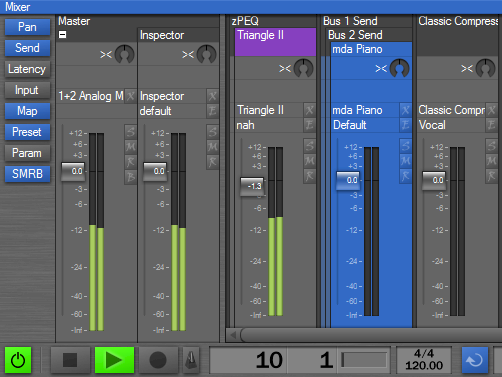
Task: Arm record on the mda Piano channel
Action: click(405, 176)
